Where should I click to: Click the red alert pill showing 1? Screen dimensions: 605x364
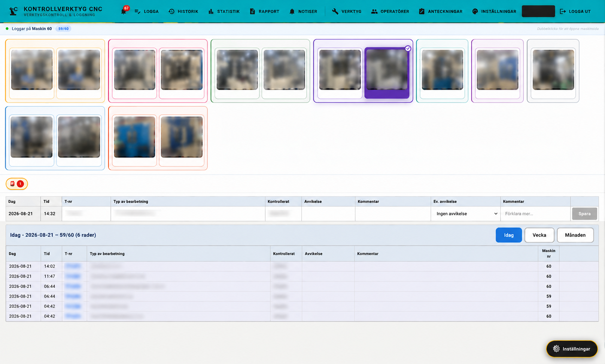point(16,184)
